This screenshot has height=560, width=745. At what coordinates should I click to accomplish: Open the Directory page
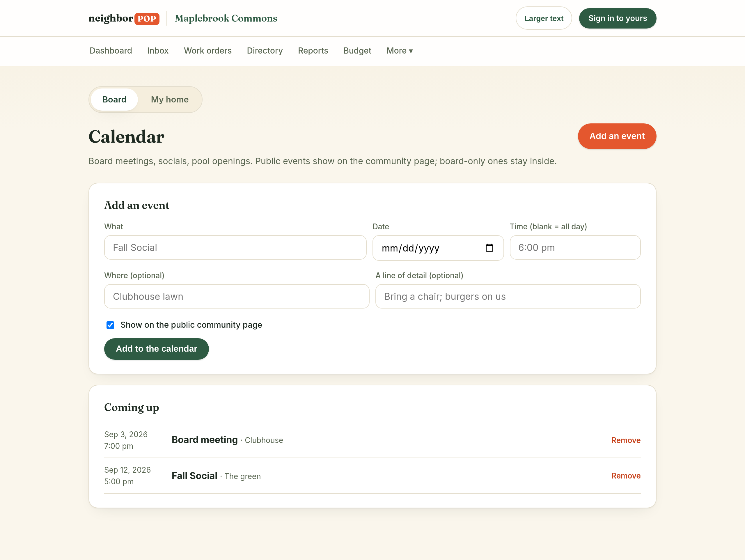click(x=265, y=51)
